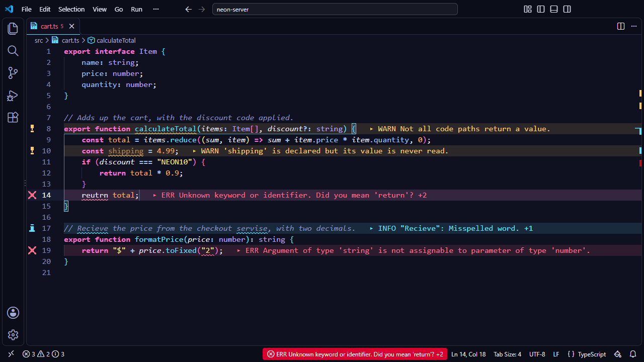Open the Selection menu
Image resolution: width=644 pixels, height=362 pixels.
71,9
